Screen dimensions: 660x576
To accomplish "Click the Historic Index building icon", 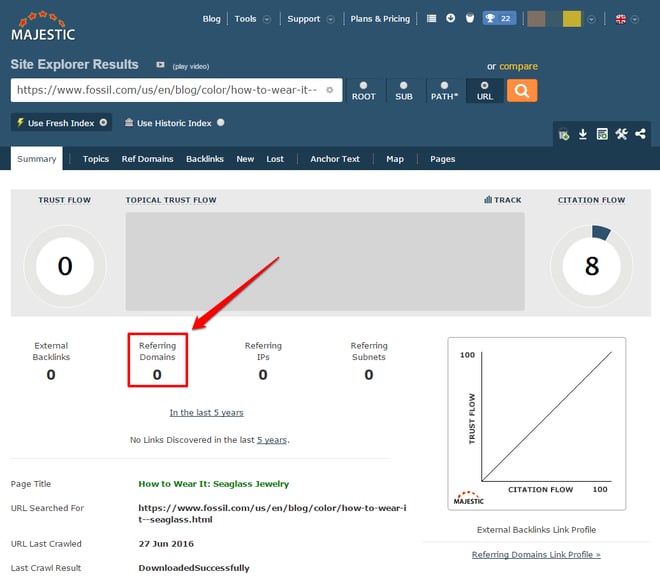I will (129, 123).
